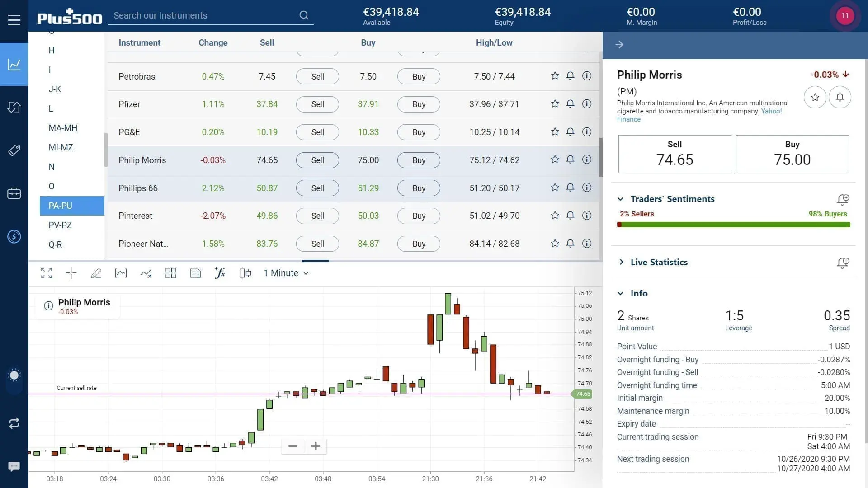Click the search magnifier icon
Viewport: 868px width, 488px height.
[x=304, y=15]
